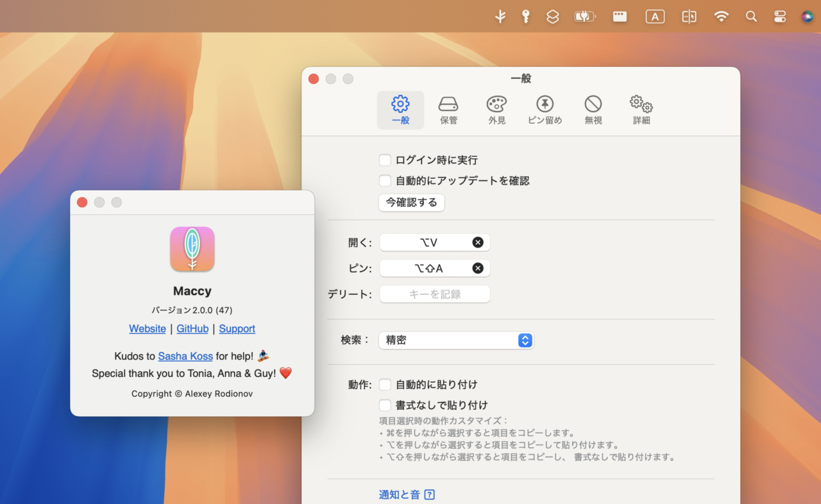Click the Maccy app icon in About window

coord(192,249)
